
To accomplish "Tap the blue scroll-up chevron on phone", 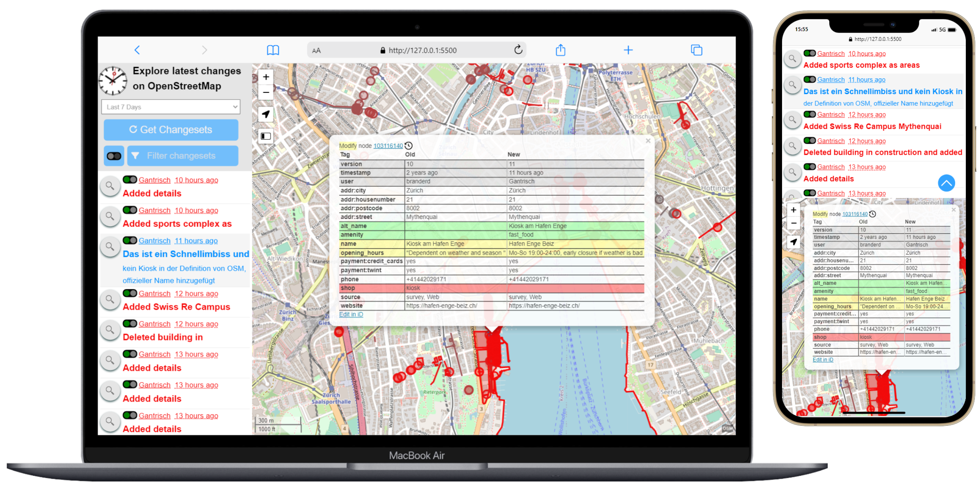I will (946, 183).
